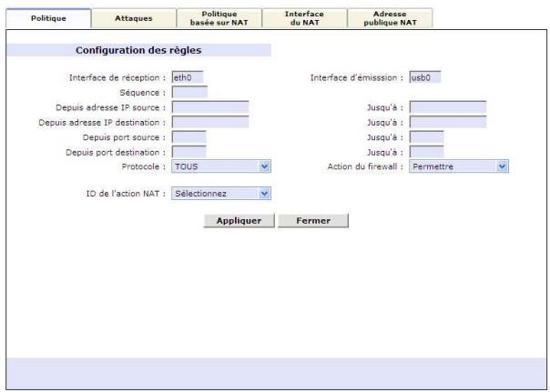Click the Jusqu'à field for source IP
This screenshot has height=392, width=550.
point(447,107)
